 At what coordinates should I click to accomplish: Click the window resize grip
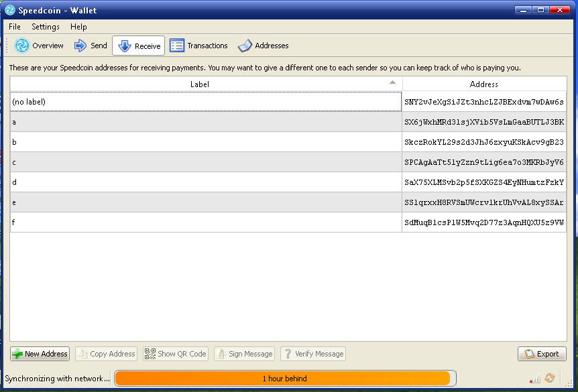(569, 383)
